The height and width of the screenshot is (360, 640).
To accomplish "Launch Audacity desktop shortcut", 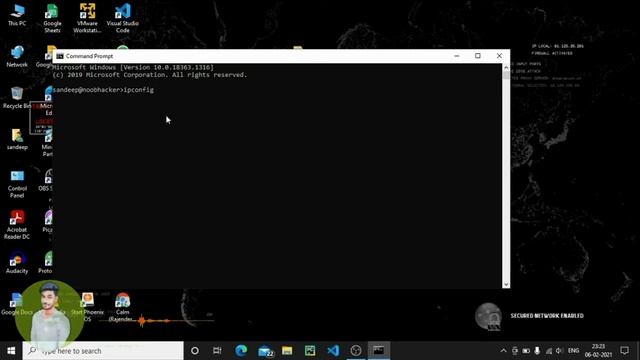I will [17, 262].
